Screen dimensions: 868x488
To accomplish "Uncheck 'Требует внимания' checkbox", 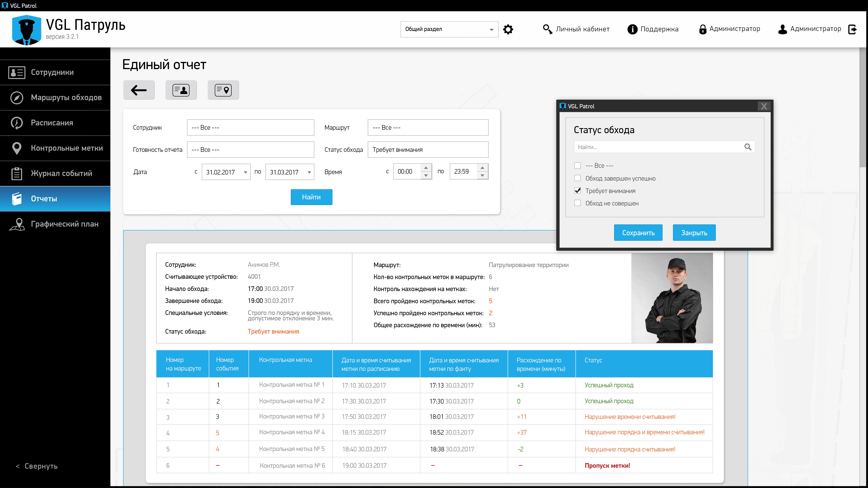I will click(578, 191).
